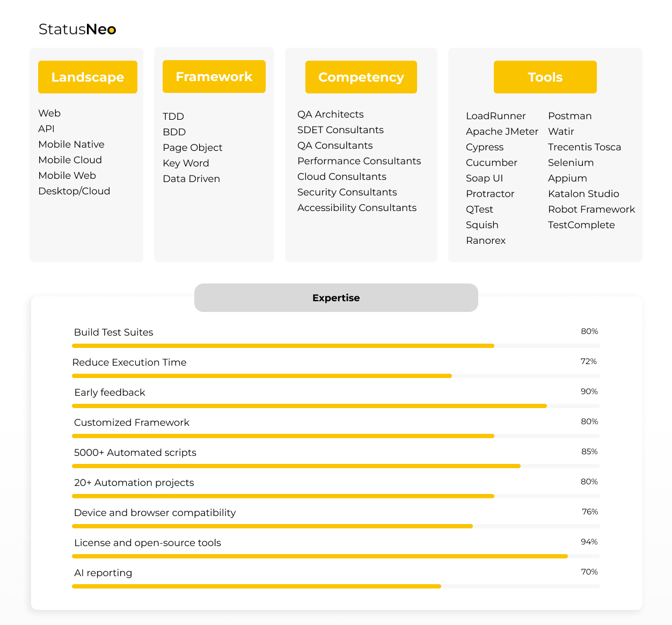The height and width of the screenshot is (625, 672).
Task: Choose Mobile Native in the Landscape list
Action: pos(71,144)
